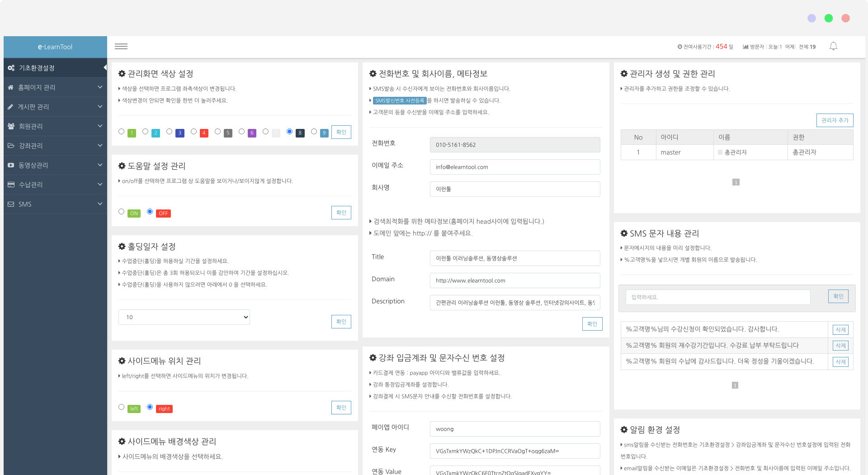Delete the 수강신청이 확인되었습니다 message

pos(840,330)
